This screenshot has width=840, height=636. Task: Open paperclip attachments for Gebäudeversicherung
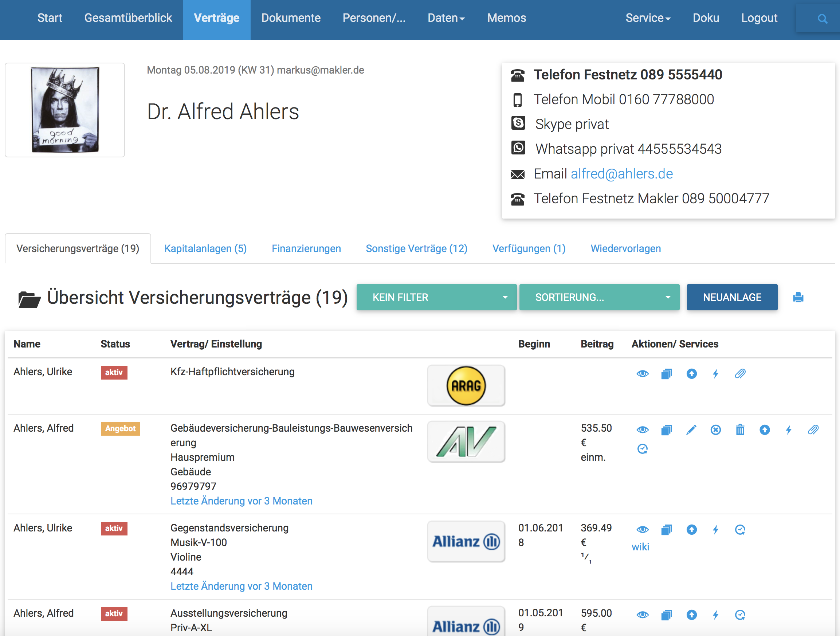click(x=813, y=430)
